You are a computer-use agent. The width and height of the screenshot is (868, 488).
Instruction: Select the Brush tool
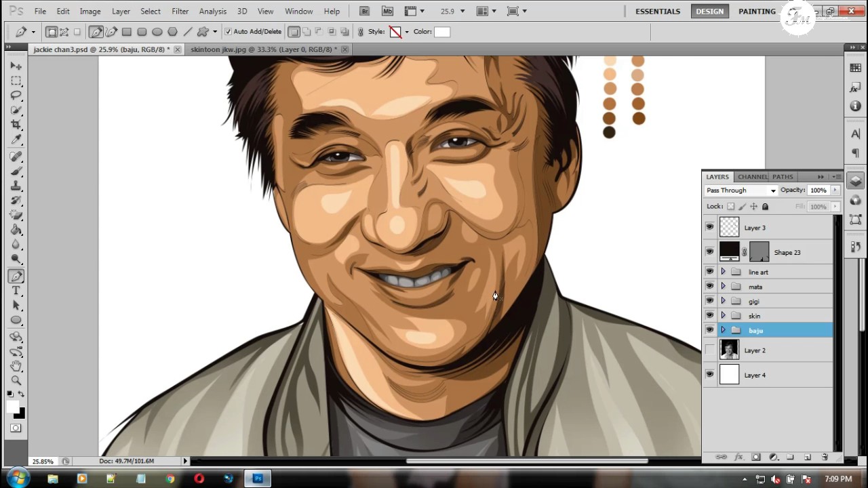16,171
